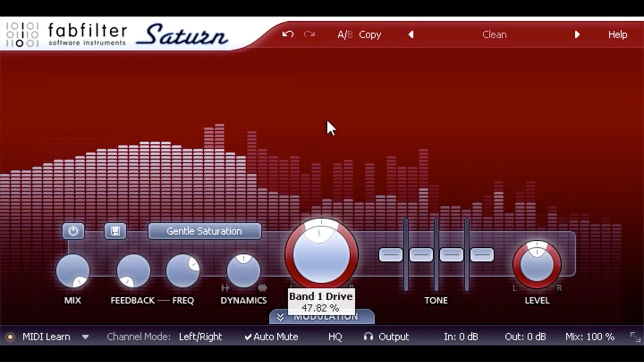Screen dimensions: 644x362
Task: Click the Mix: 100 % value
Action: [590, 337]
